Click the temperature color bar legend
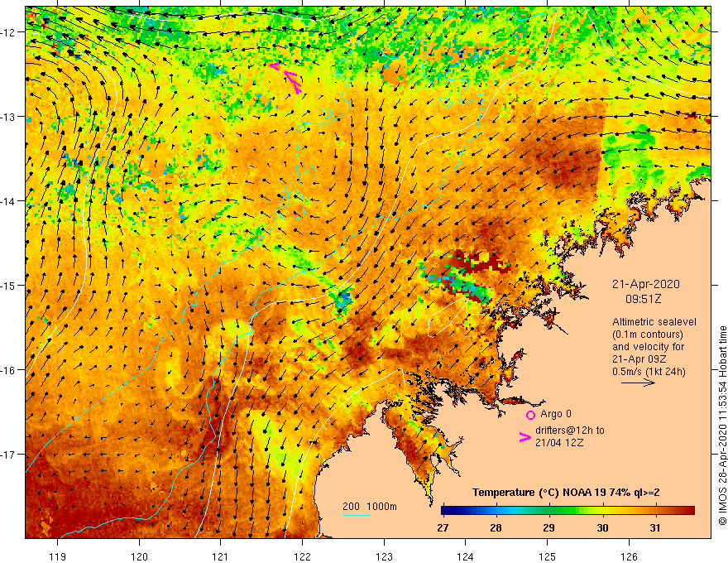 tap(568, 511)
